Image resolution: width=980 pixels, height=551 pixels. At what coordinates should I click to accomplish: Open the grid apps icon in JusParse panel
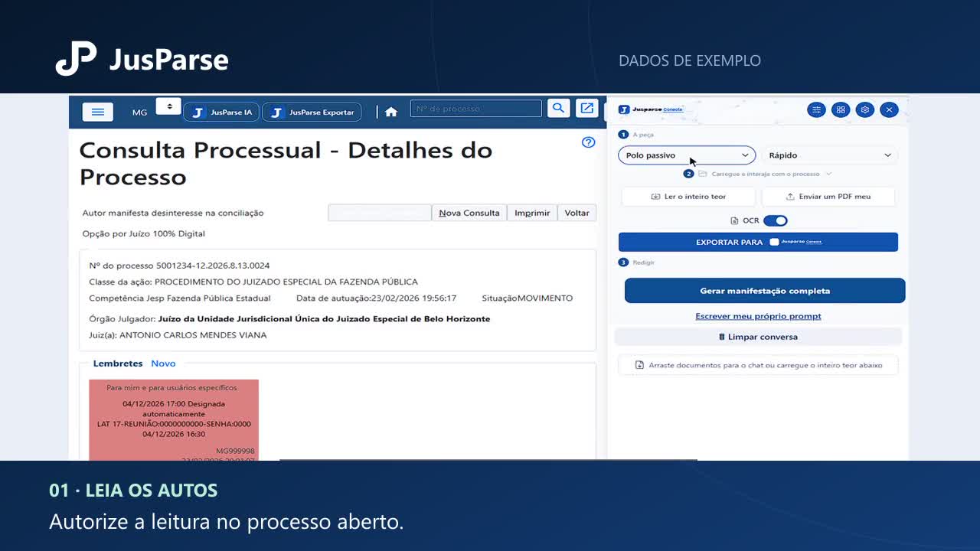pos(841,110)
